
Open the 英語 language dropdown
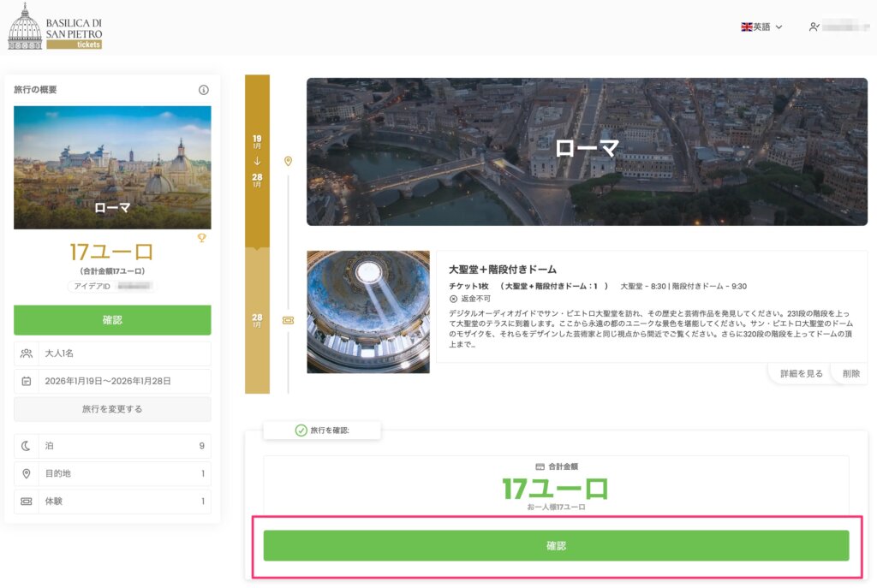[x=762, y=27]
